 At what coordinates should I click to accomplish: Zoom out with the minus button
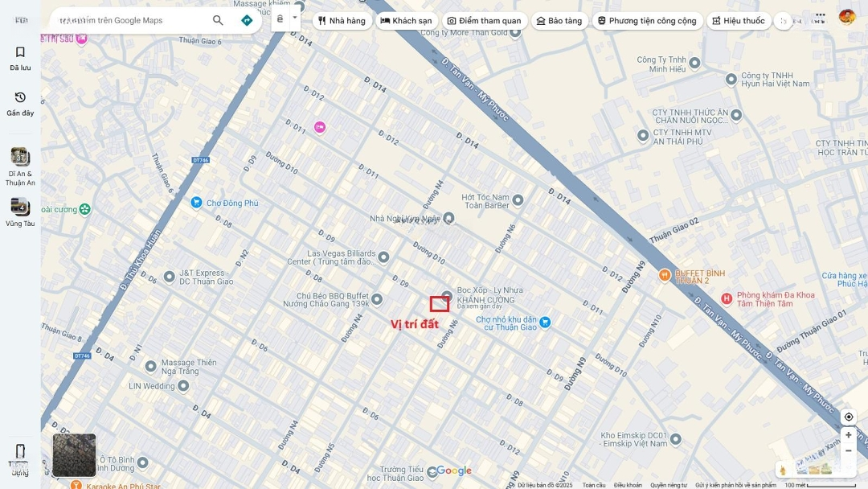(x=848, y=450)
